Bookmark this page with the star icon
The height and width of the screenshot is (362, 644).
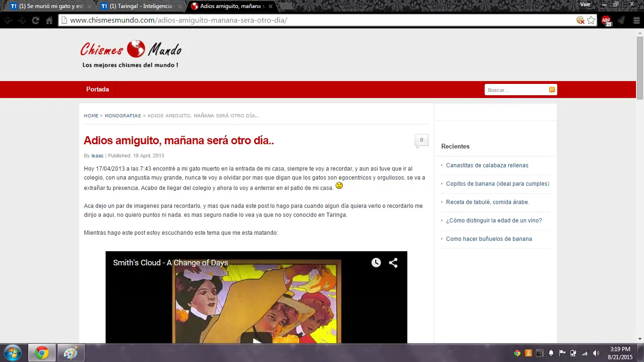(591, 20)
